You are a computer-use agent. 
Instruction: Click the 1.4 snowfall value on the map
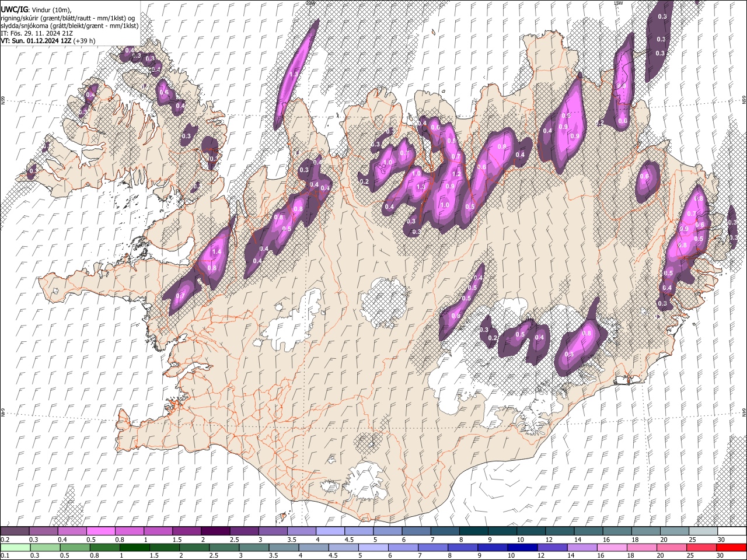point(215,251)
